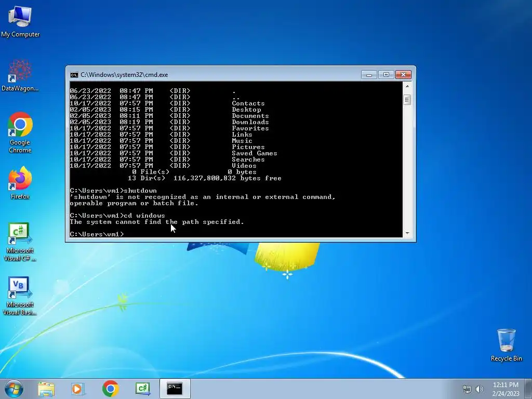532x399 pixels.
Task: Click the final C:\Users\vm1> prompt
Action: 97,234
